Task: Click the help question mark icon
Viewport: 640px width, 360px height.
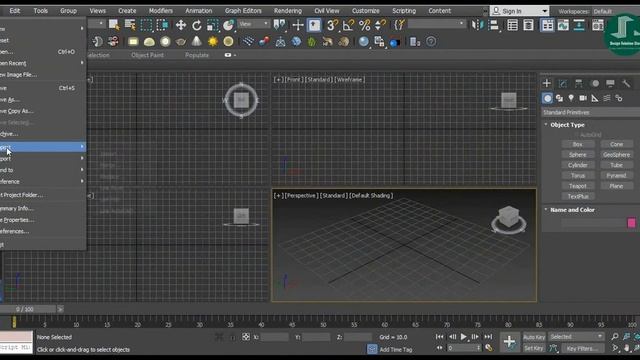Action: pos(431,41)
